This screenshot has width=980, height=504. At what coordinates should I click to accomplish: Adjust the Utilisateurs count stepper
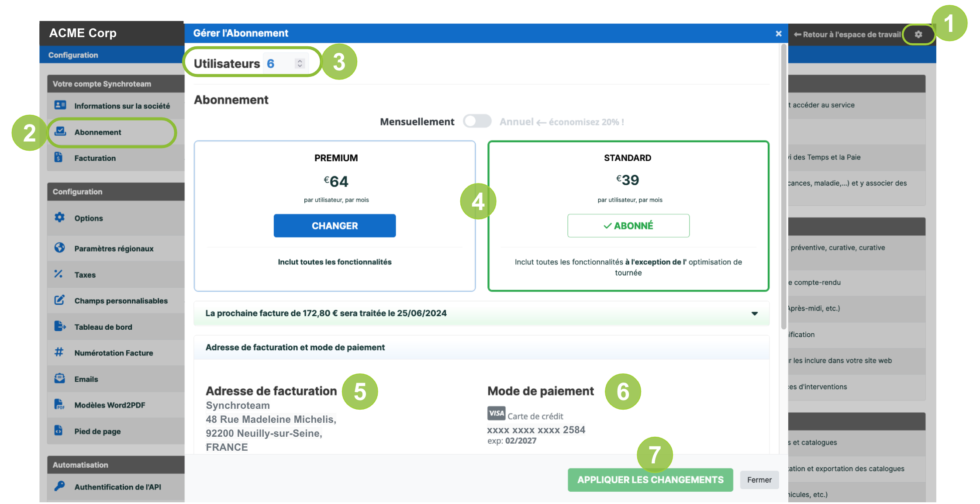coord(300,64)
